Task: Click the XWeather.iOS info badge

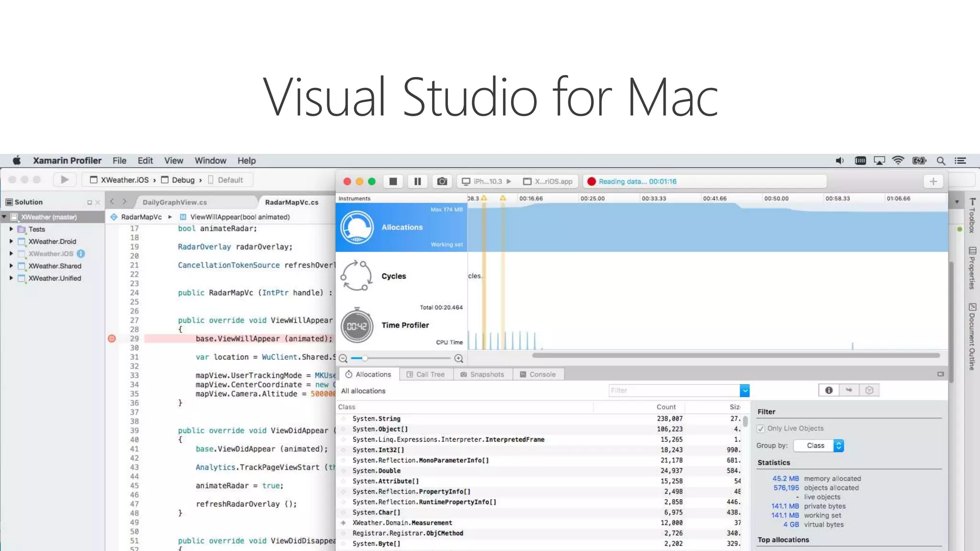Action: tap(81, 253)
